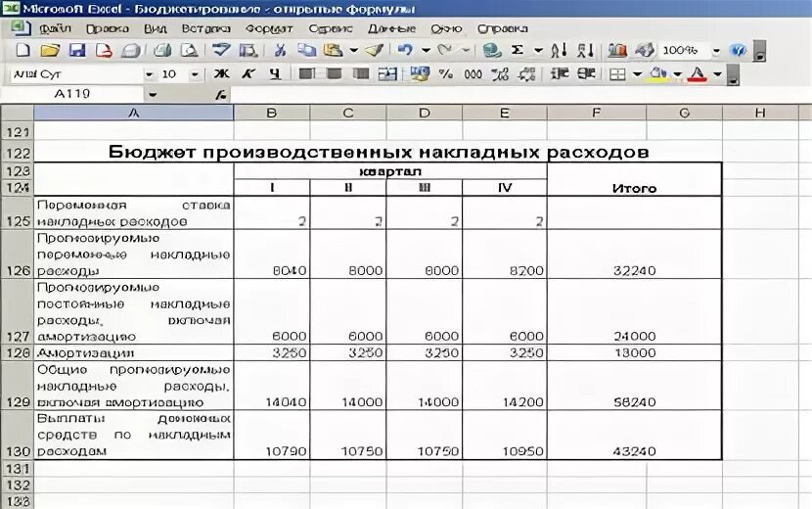The width and height of the screenshot is (812, 509).
Task: Click the Итого header cell
Action: point(634,179)
